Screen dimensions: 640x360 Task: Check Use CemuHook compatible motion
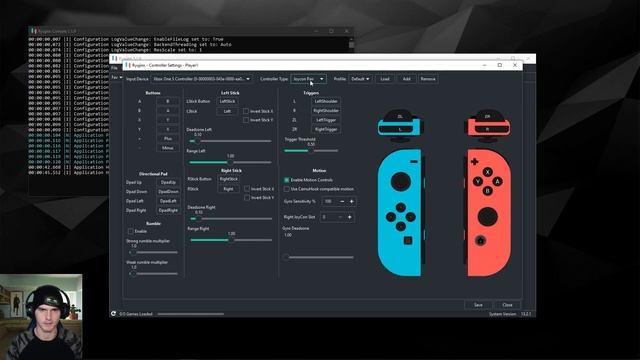pos(287,189)
